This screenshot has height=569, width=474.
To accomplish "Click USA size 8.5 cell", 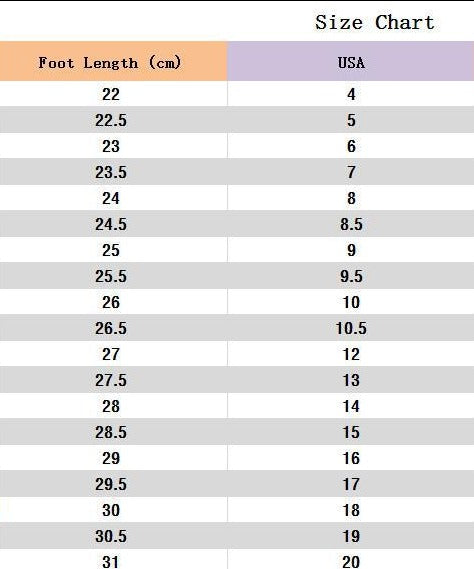I will [351, 224].
